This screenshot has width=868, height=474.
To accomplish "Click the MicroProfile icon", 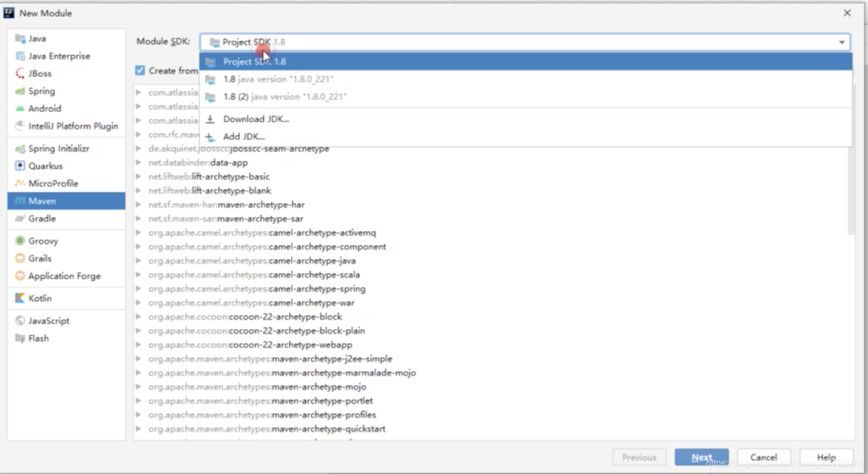I will pyautogui.click(x=20, y=184).
